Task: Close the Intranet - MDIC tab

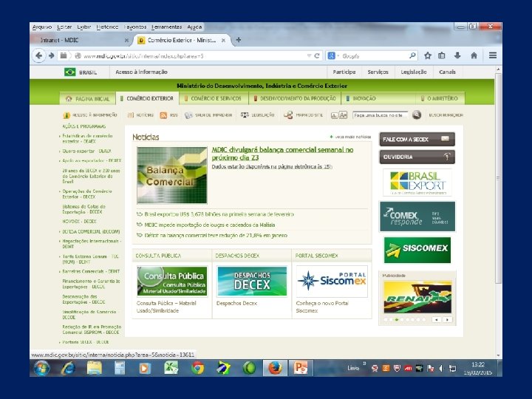Action: tap(126, 41)
